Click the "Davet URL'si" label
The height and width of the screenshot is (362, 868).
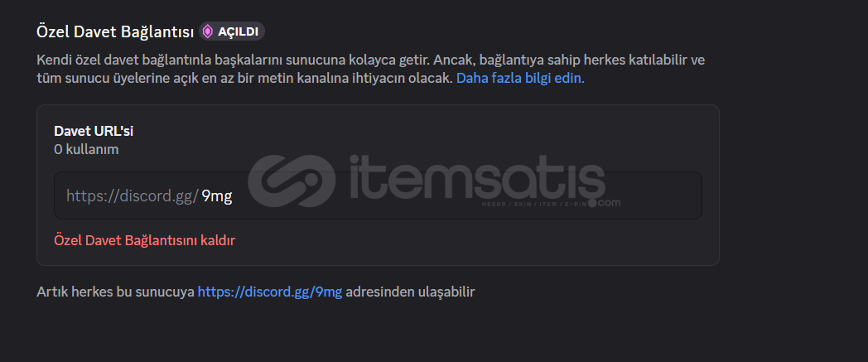(x=94, y=131)
